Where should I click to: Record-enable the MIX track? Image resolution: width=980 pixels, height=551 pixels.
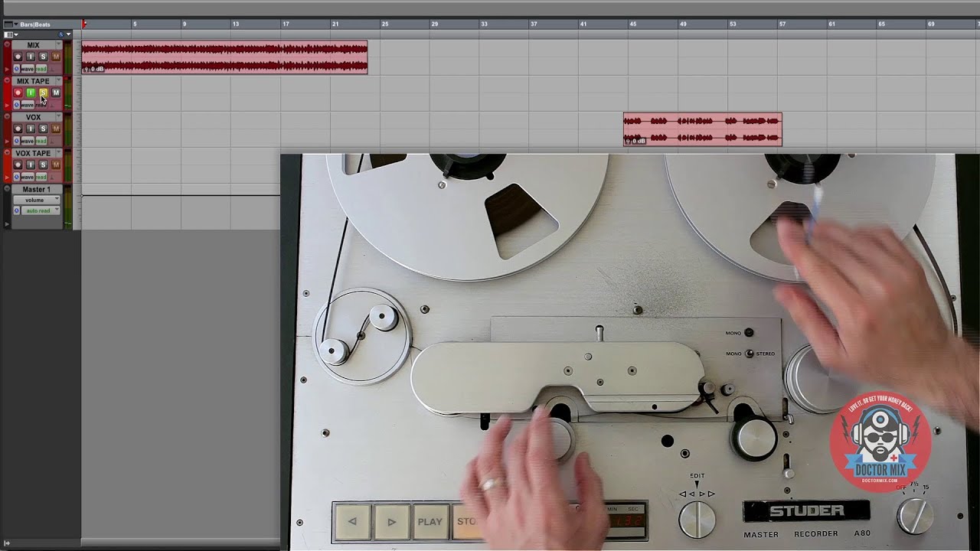point(18,57)
